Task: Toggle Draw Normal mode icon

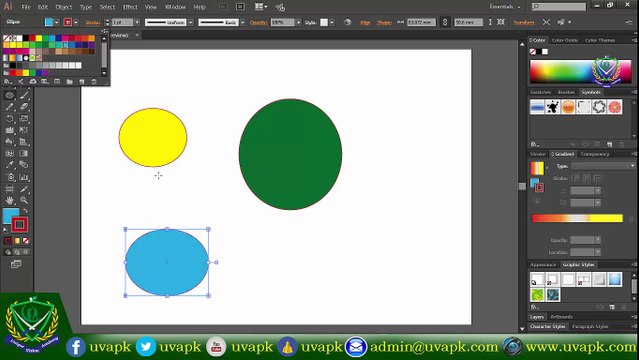Action: [8, 252]
